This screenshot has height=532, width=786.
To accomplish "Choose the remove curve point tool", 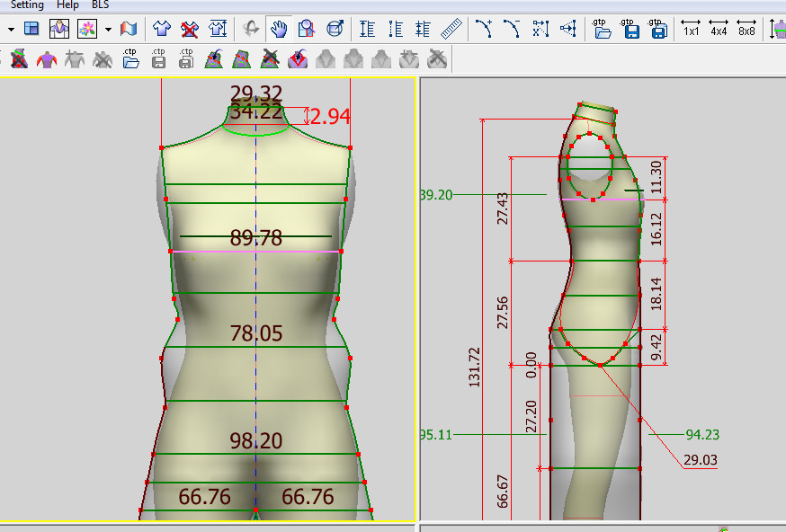I will [513, 29].
